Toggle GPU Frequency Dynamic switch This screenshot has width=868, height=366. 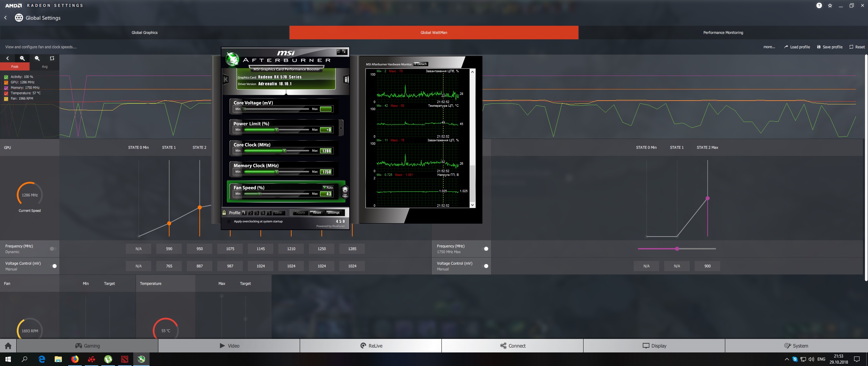tap(53, 249)
